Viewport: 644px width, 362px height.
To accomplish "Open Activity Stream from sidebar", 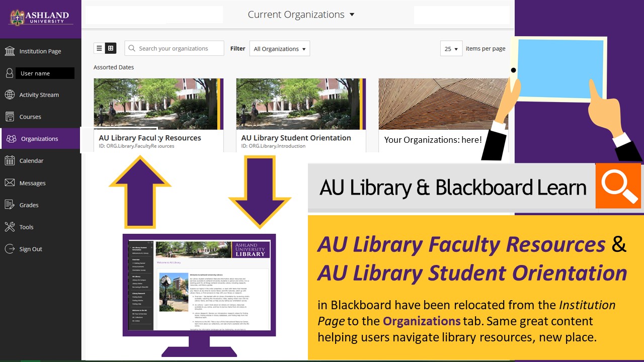I will tap(40, 95).
